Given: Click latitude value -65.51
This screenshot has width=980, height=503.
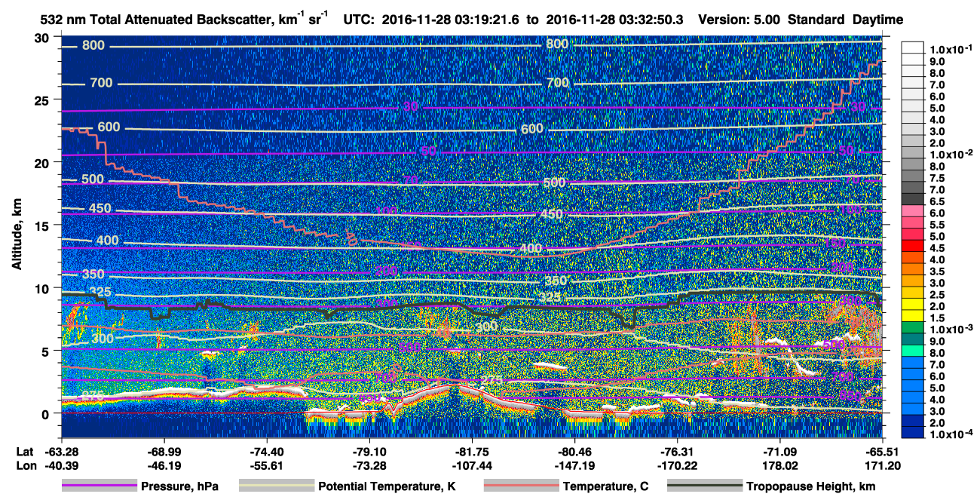Looking at the screenshot, I should pos(882,452).
